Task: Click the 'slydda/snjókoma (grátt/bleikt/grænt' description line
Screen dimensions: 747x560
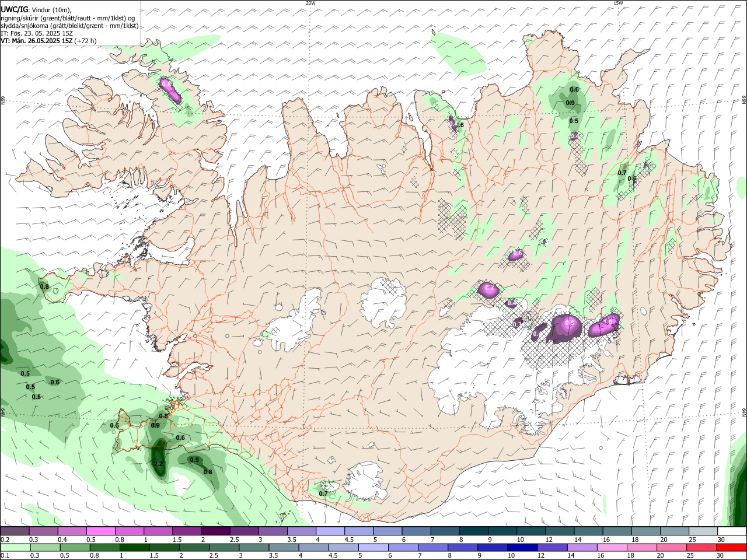Action: (69, 26)
